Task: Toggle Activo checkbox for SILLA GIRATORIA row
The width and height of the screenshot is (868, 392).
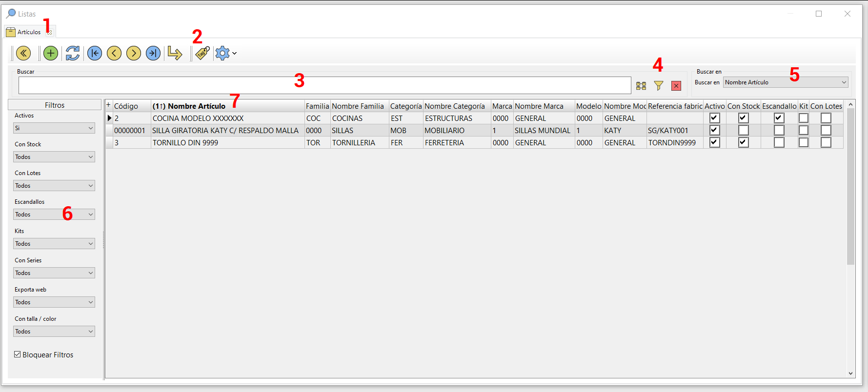Action: tap(715, 130)
